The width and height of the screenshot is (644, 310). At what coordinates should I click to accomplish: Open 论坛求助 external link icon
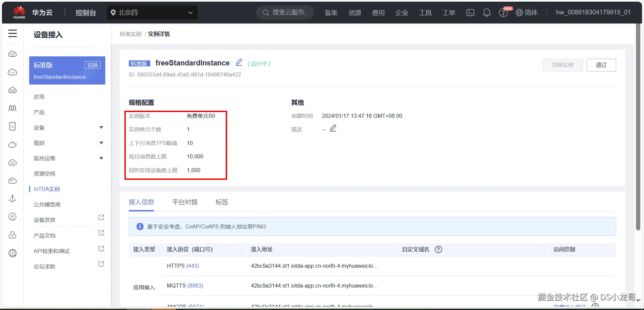pos(101,264)
